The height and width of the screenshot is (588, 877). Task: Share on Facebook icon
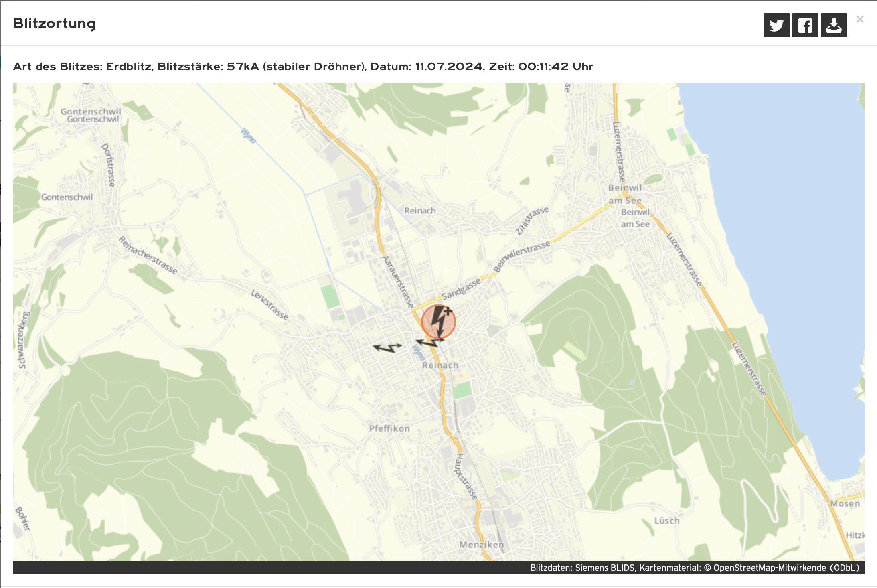pos(805,25)
